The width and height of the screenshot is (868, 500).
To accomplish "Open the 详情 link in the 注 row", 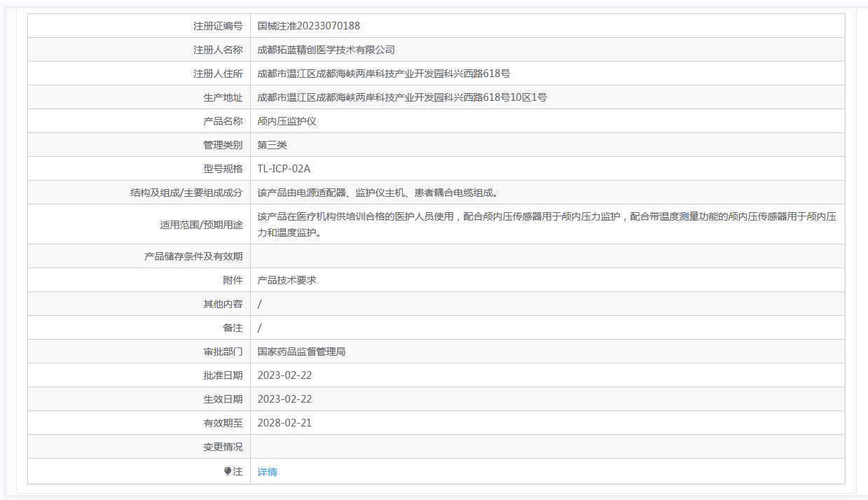I will pos(267,472).
